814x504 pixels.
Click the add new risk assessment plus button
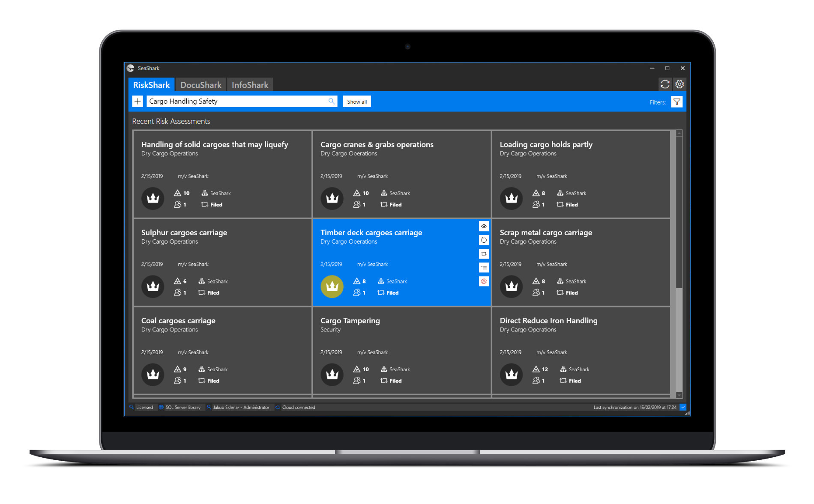[137, 101]
